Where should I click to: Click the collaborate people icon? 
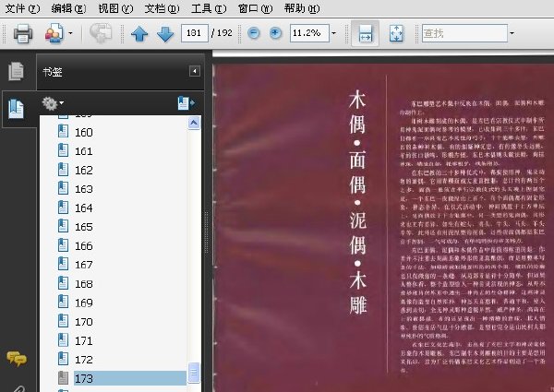click(54, 33)
